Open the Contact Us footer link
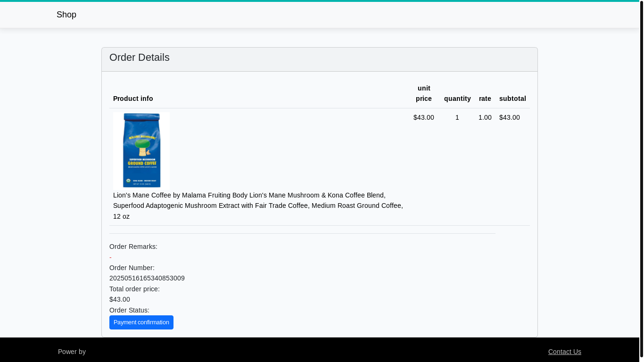This screenshot has height=362, width=644. [x=565, y=352]
